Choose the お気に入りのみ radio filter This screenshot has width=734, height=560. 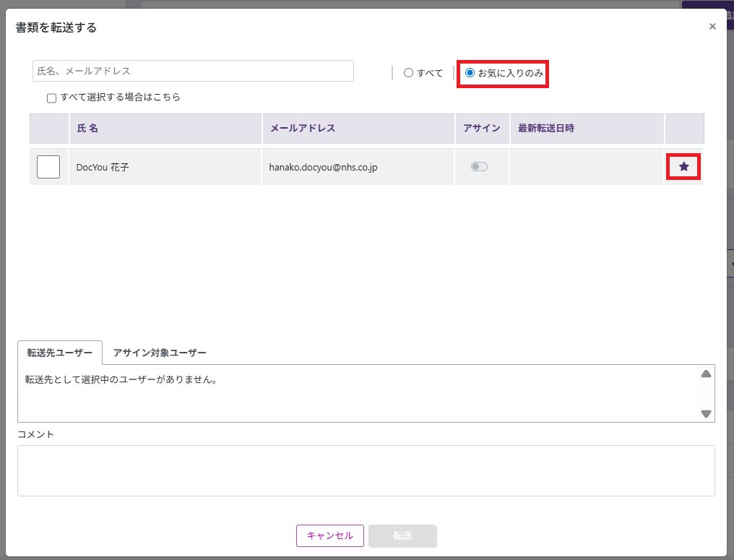(x=470, y=73)
